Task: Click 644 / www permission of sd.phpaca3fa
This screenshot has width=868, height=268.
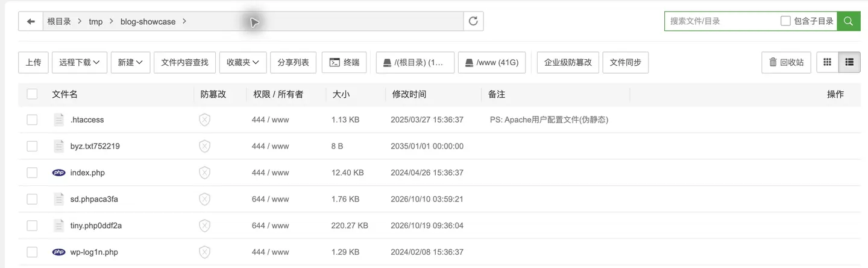Action: tap(270, 199)
